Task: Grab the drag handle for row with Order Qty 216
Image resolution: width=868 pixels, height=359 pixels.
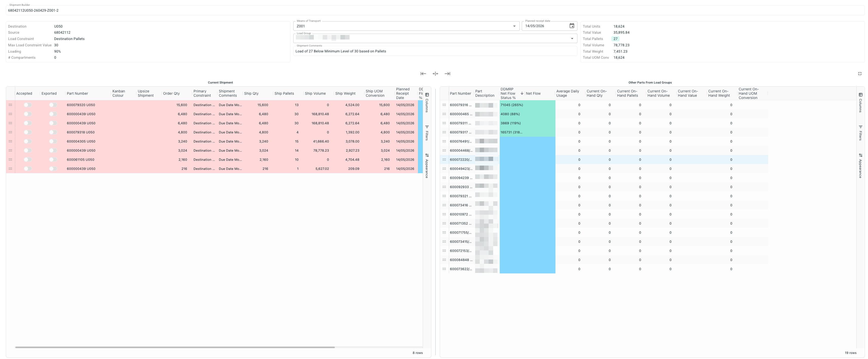Action: (x=10, y=169)
